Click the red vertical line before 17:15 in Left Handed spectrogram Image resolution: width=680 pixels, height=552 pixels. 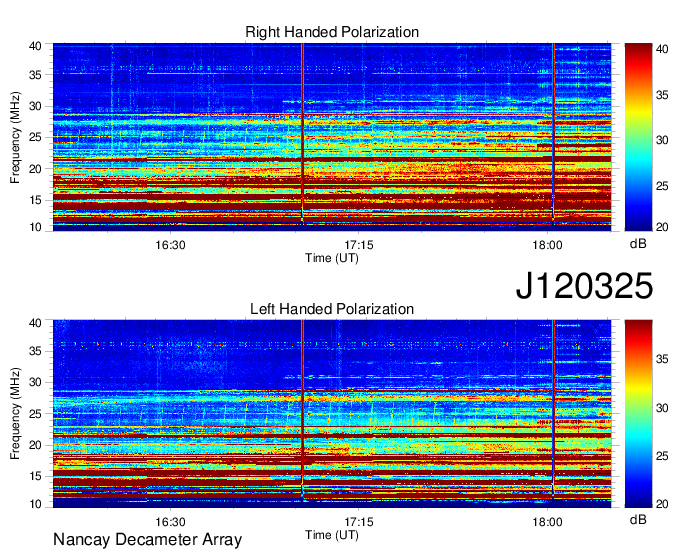(x=302, y=409)
